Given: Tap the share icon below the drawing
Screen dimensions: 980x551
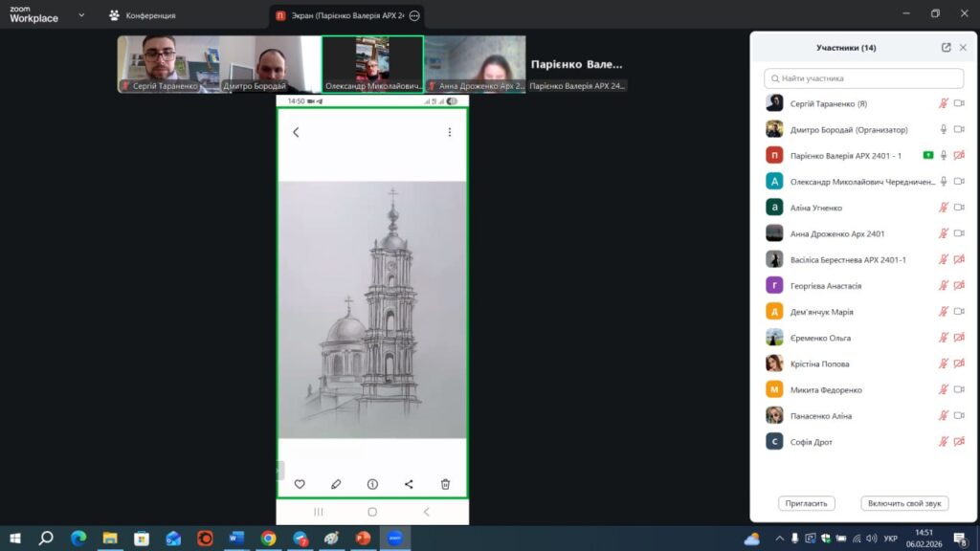Looking at the screenshot, I should click(x=409, y=484).
